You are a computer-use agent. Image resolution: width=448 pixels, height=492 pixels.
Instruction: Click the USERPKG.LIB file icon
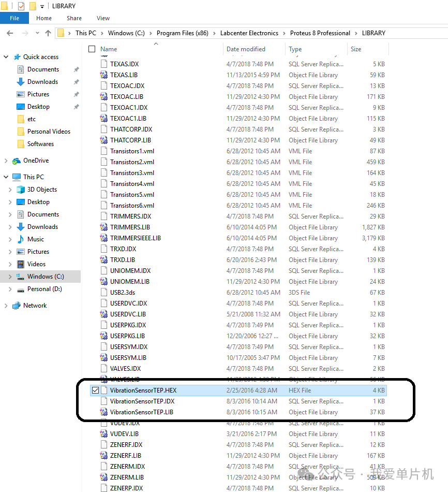104,336
